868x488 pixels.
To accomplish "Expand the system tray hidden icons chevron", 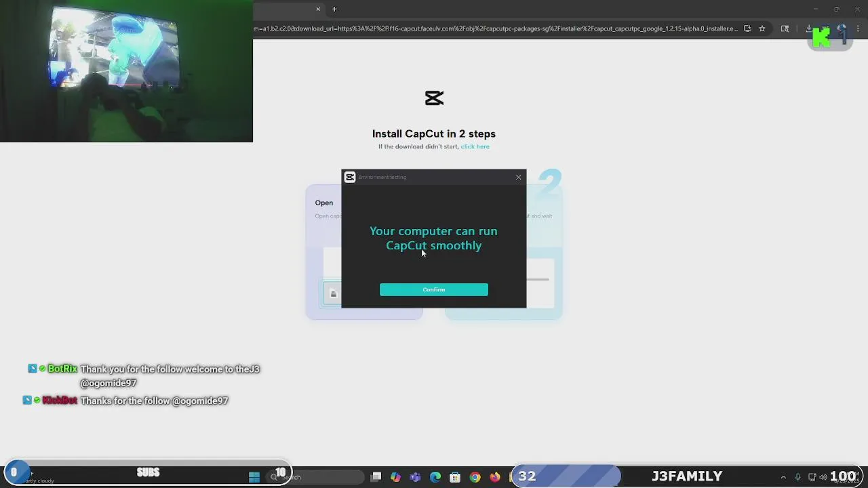I will 783,477.
